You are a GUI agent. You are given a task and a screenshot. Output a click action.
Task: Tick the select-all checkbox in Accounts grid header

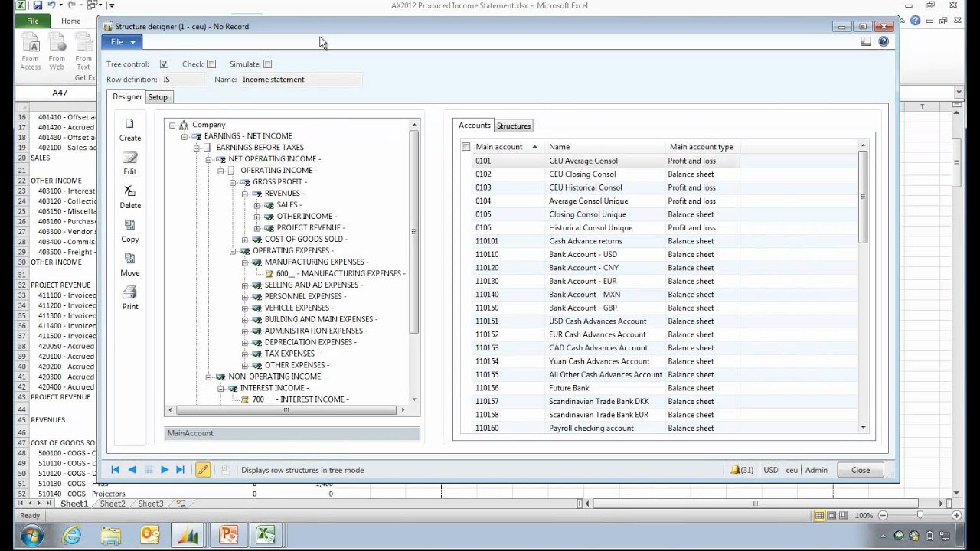coord(465,147)
